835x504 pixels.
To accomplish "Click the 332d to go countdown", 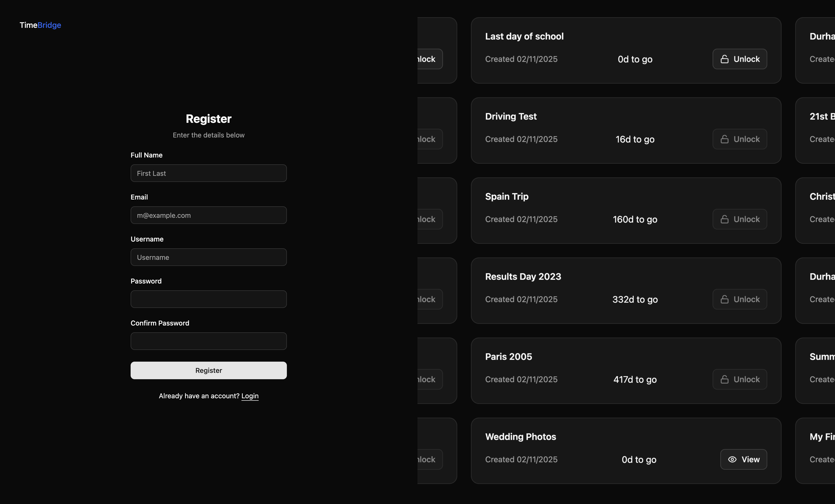I will click(635, 300).
